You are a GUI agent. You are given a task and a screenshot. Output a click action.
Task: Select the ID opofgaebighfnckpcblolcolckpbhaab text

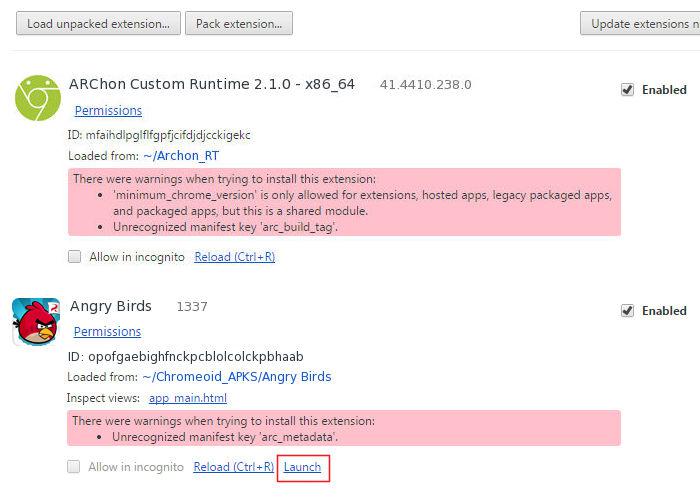coord(186,357)
